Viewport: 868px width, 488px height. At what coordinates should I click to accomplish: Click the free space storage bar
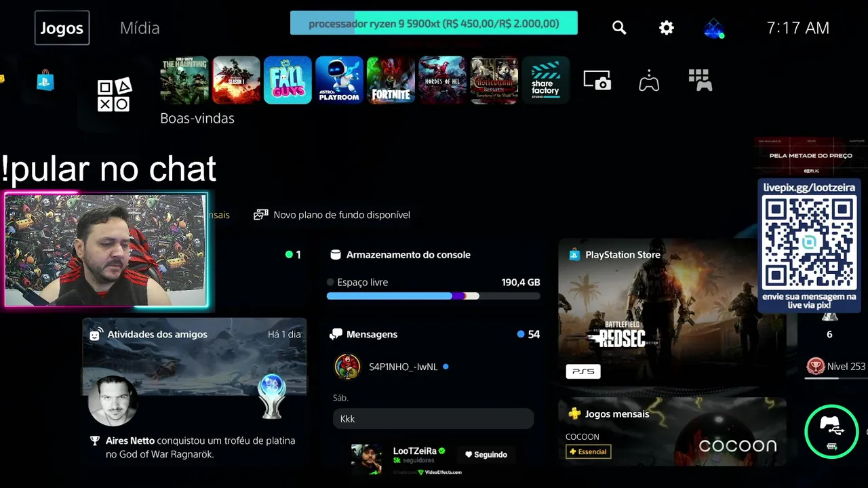[x=433, y=296]
